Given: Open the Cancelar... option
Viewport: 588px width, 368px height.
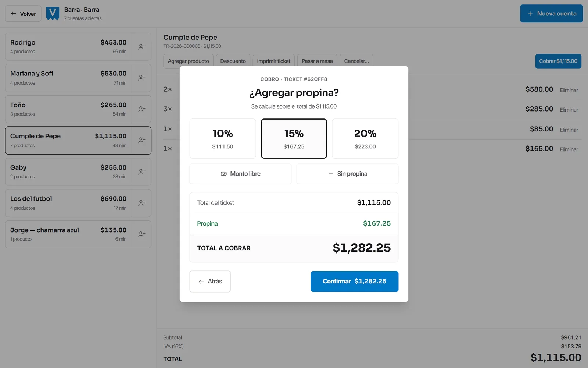Looking at the screenshot, I should coord(356,61).
